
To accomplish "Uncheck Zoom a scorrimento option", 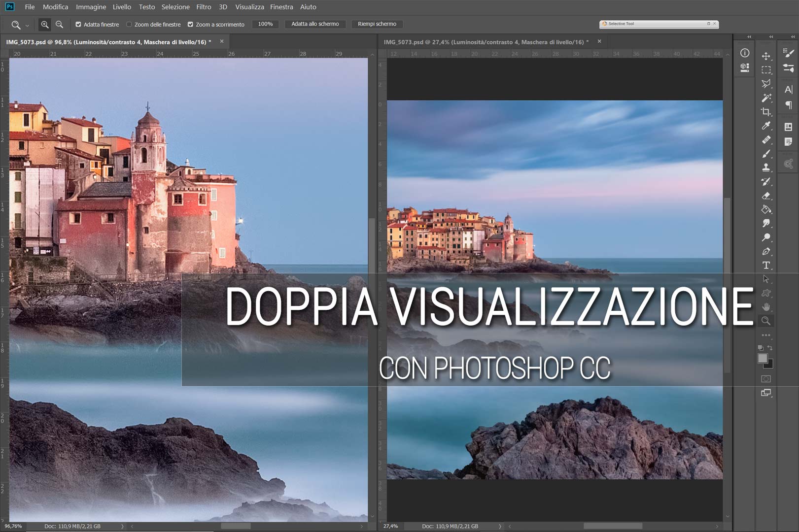I will tap(190, 24).
